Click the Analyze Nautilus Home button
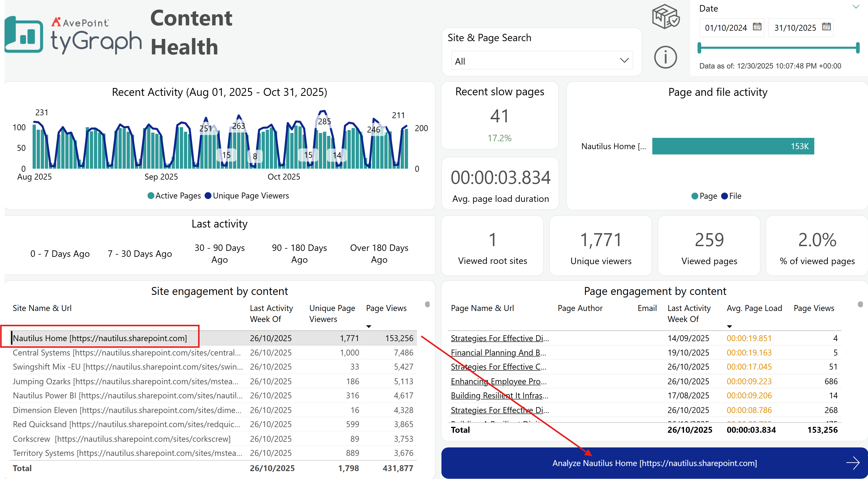This screenshot has width=868, height=479. [x=654, y=463]
